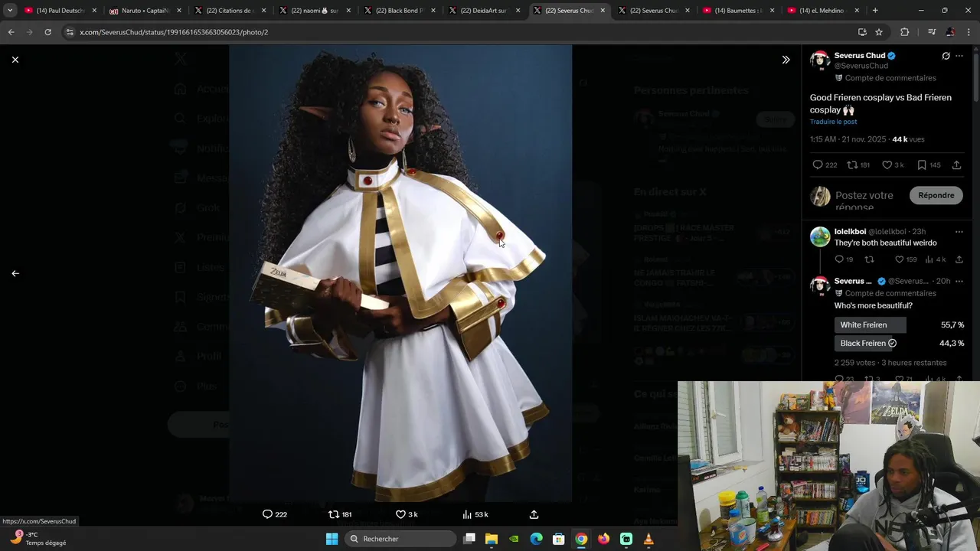The height and width of the screenshot is (551, 980).
Task: Click the 1:15 AM · 21 nov. 2025 timestamp
Action: [848, 139]
